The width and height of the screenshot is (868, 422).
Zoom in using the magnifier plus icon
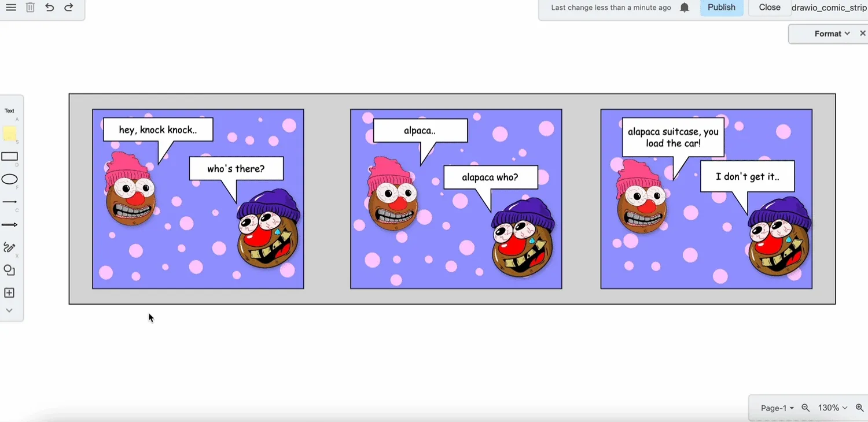860,408
